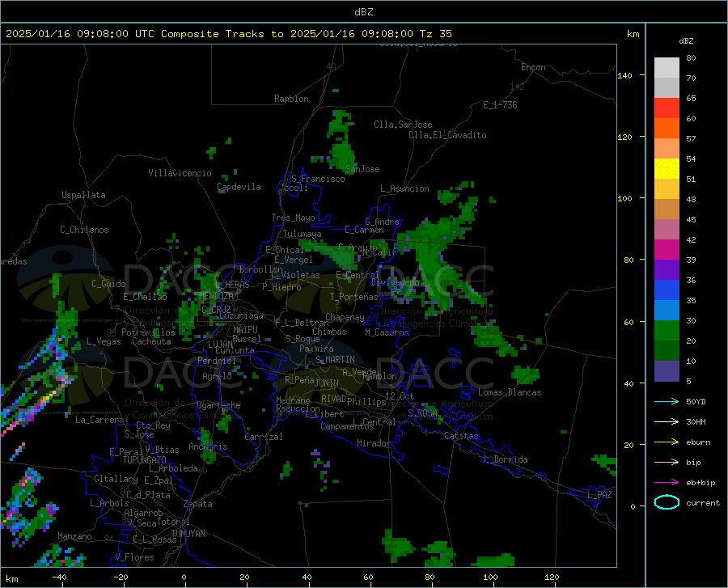Click the MENDOZA city label
728x588 pixels.
tap(216, 296)
